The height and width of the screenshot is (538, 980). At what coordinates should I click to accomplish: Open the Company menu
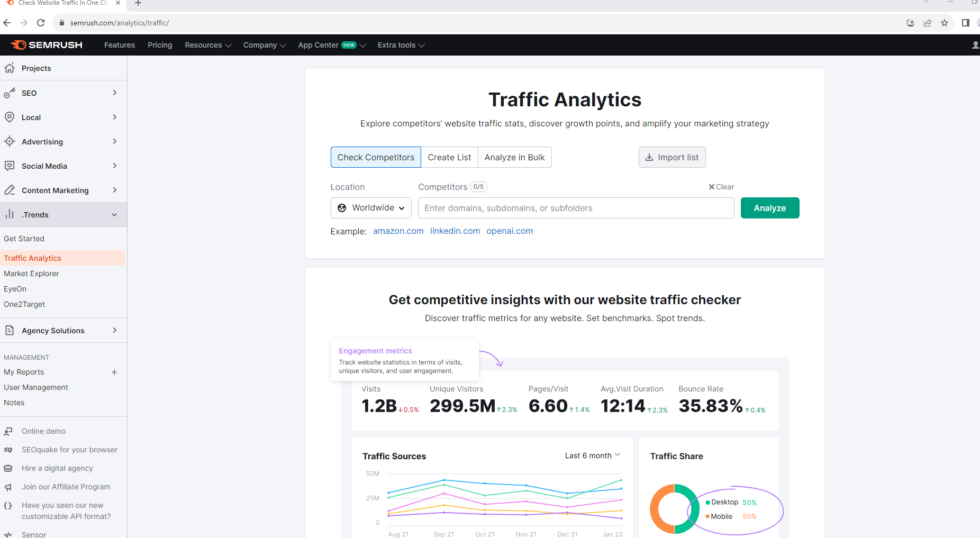(x=265, y=45)
